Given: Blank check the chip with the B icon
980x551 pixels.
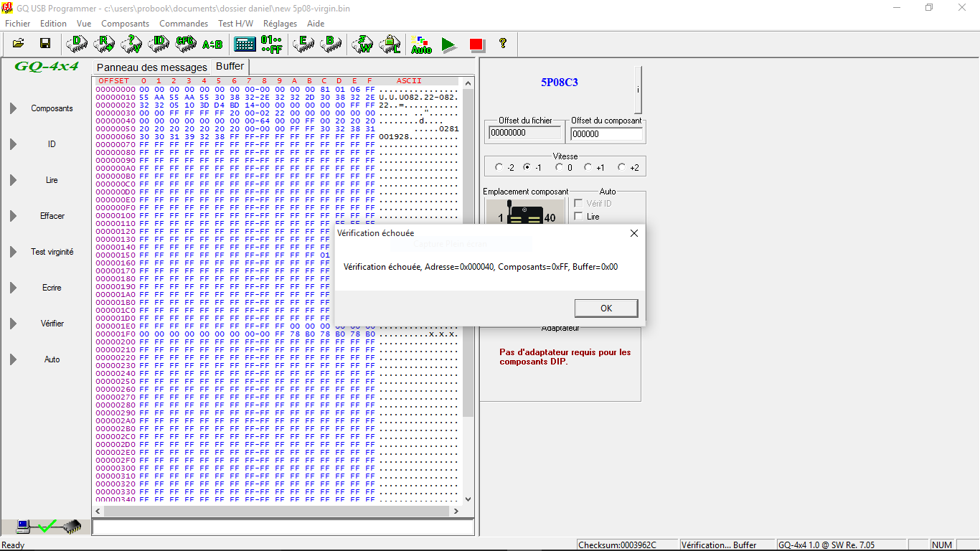Looking at the screenshot, I should click(x=330, y=44).
